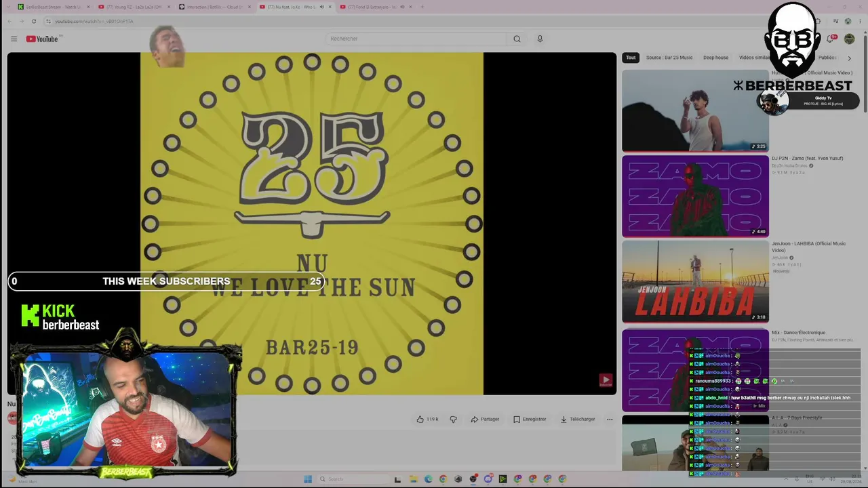This screenshot has width=868, height=488.
Task: Switch to the Young RZ browser tab
Action: pos(133,7)
